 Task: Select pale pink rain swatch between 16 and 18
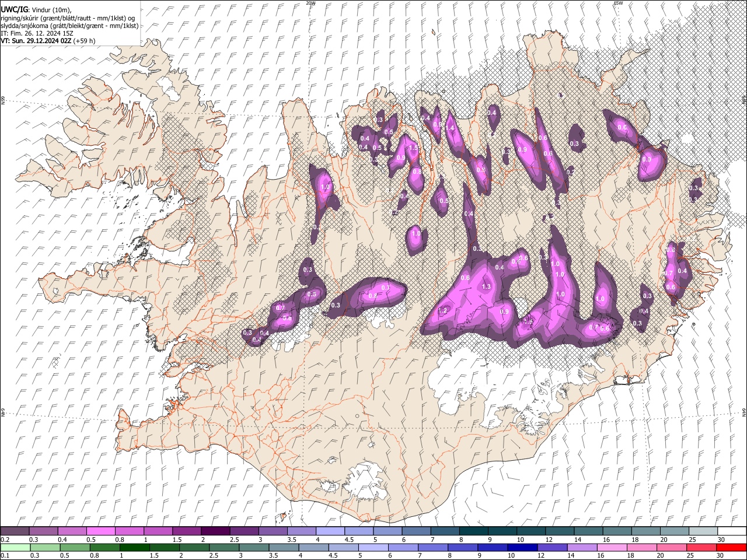click(x=612, y=547)
